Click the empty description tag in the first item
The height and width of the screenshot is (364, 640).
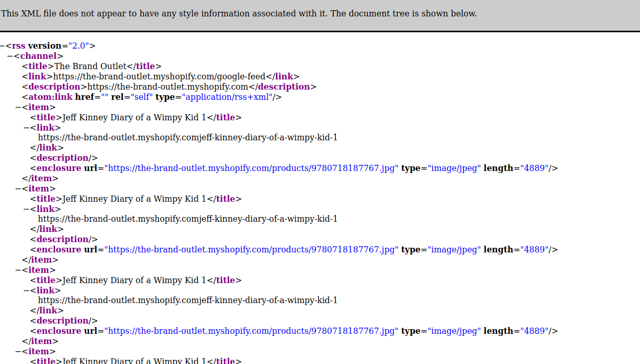(x=64, y=158)
